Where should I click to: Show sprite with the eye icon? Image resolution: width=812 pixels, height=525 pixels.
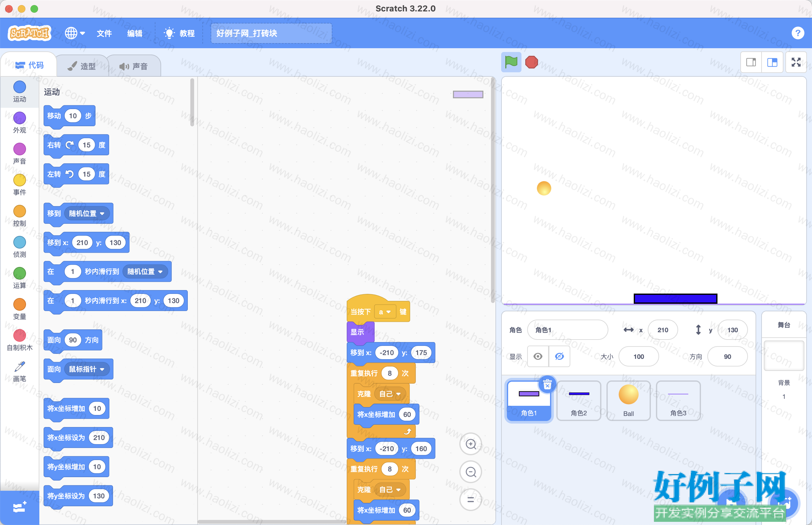click(538, 356)
